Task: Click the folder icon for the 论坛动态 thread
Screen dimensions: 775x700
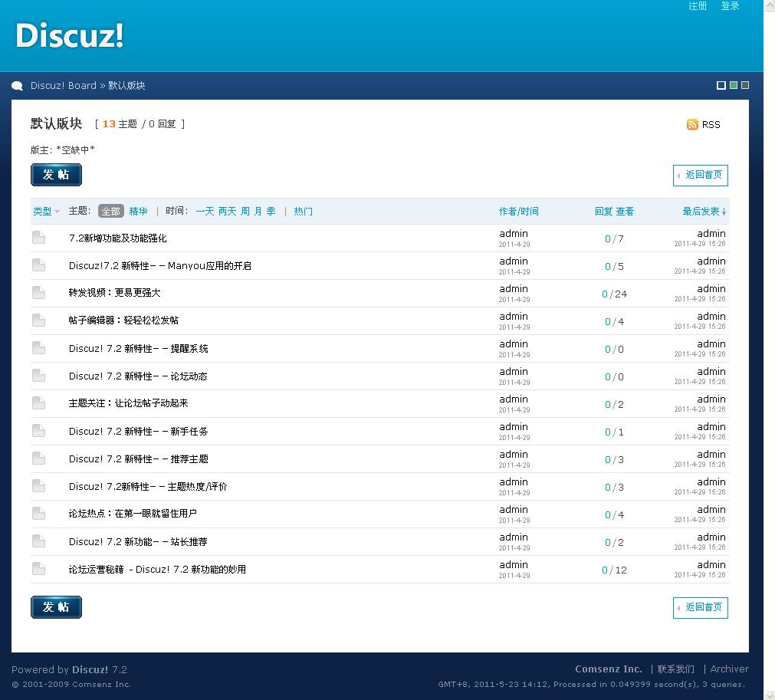Action: 38,376
